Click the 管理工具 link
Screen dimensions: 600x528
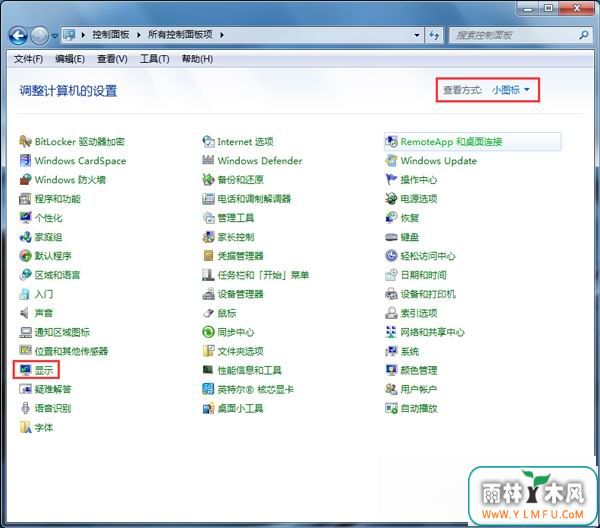(x=236, y=218)
